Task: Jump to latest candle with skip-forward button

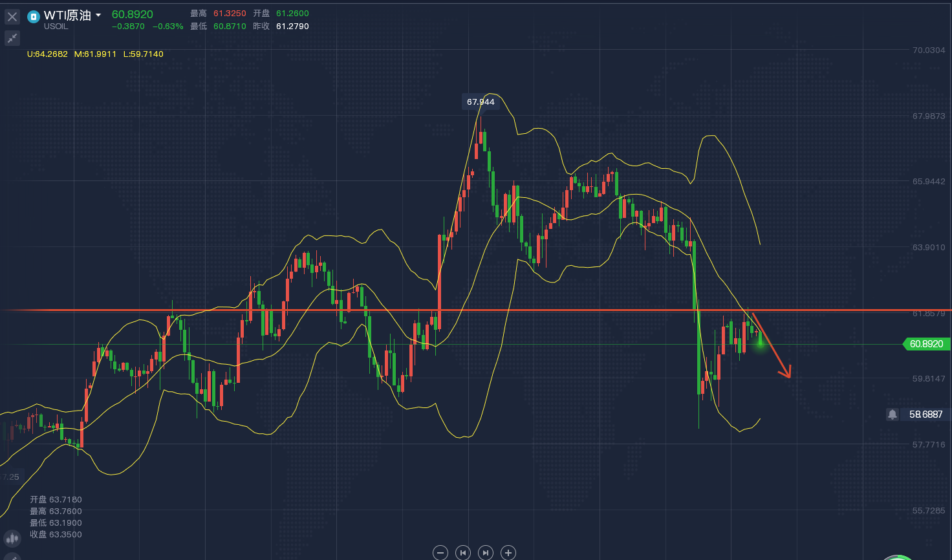Action: (485, 552)
